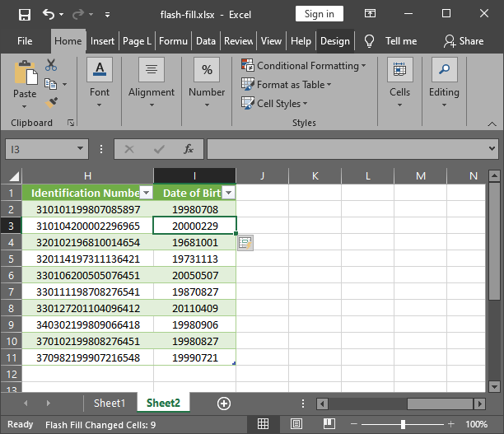Viewport: 504px width, 434px height.
Task: Open the View tab
Action: click(271, 41)
